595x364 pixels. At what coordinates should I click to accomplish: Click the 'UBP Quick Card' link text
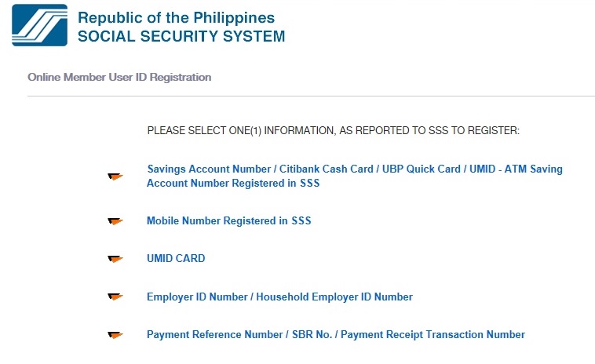422,169
